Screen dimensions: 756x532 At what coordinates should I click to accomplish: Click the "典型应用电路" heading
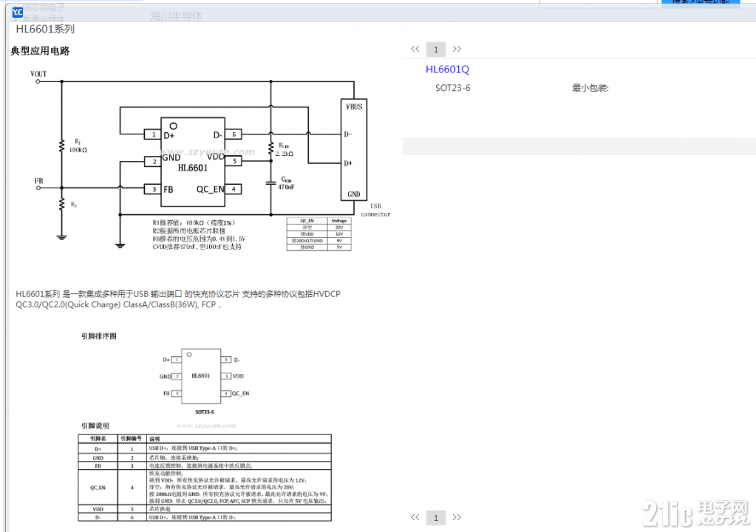point(40,51)
